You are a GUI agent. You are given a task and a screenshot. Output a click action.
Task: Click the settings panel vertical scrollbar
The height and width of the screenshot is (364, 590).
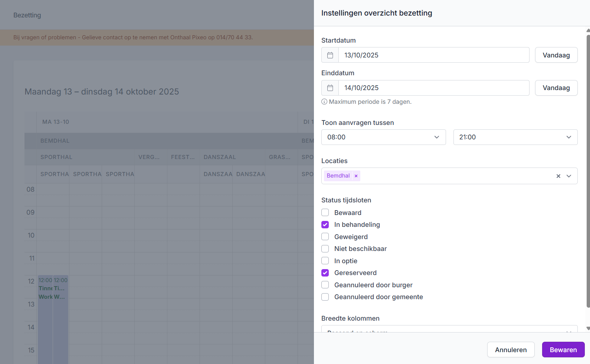[x=588, y=171]
